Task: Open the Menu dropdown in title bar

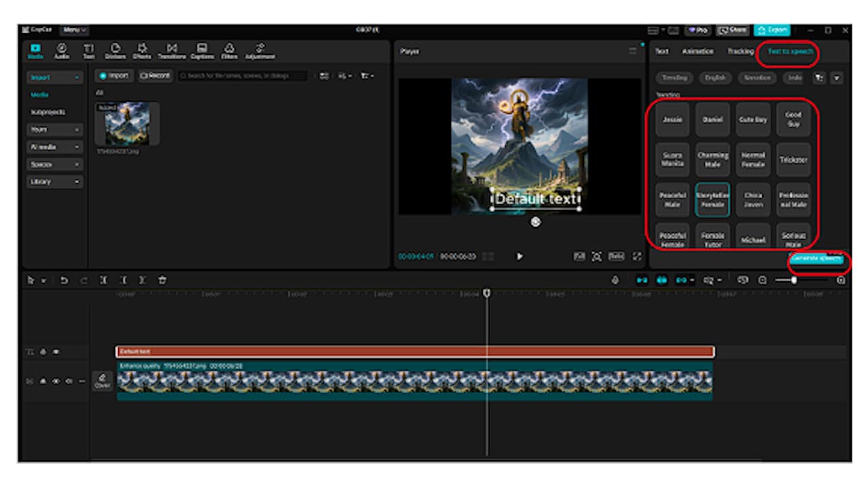Action: [x=74, y=30]
